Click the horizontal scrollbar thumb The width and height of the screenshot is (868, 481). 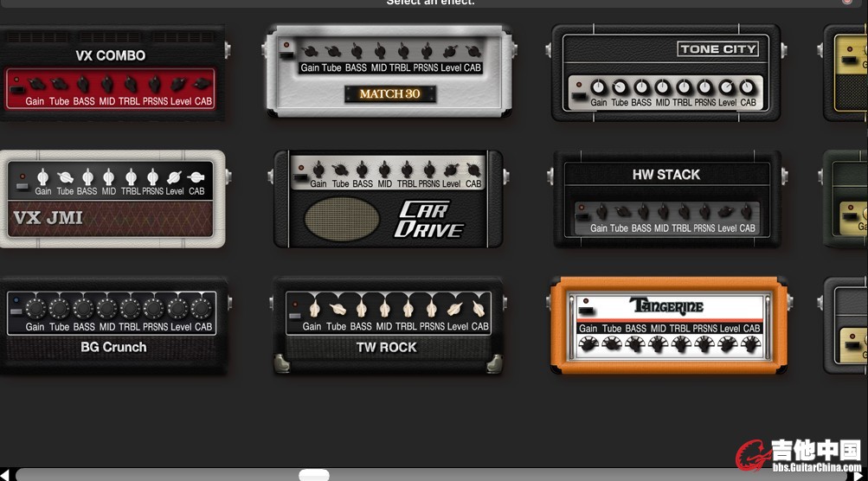(314, 476)
